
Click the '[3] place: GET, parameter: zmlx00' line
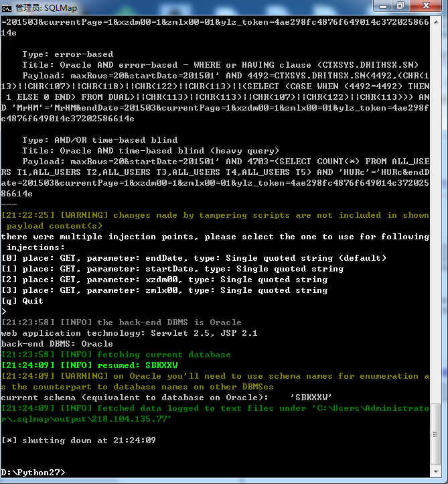coord(164,290)
